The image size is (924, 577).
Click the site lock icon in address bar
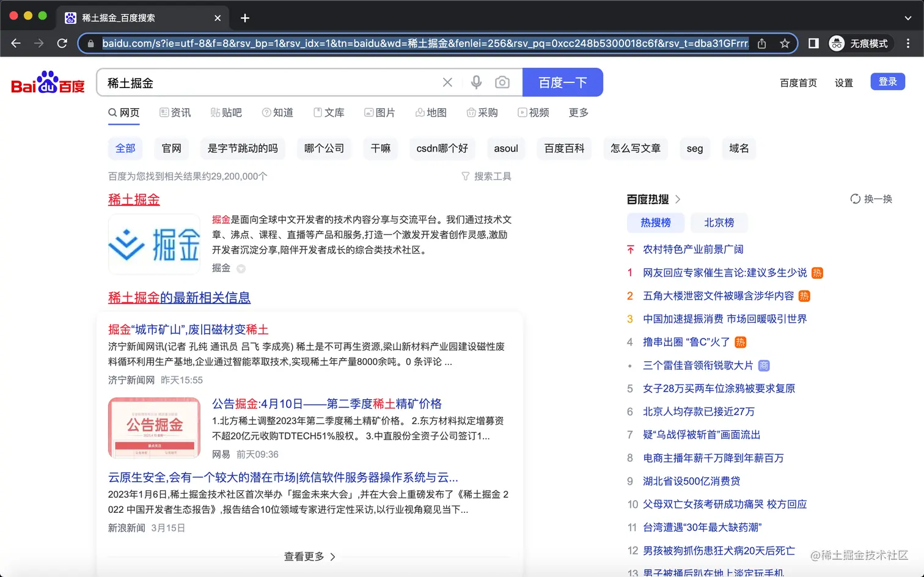coord(91,43)
